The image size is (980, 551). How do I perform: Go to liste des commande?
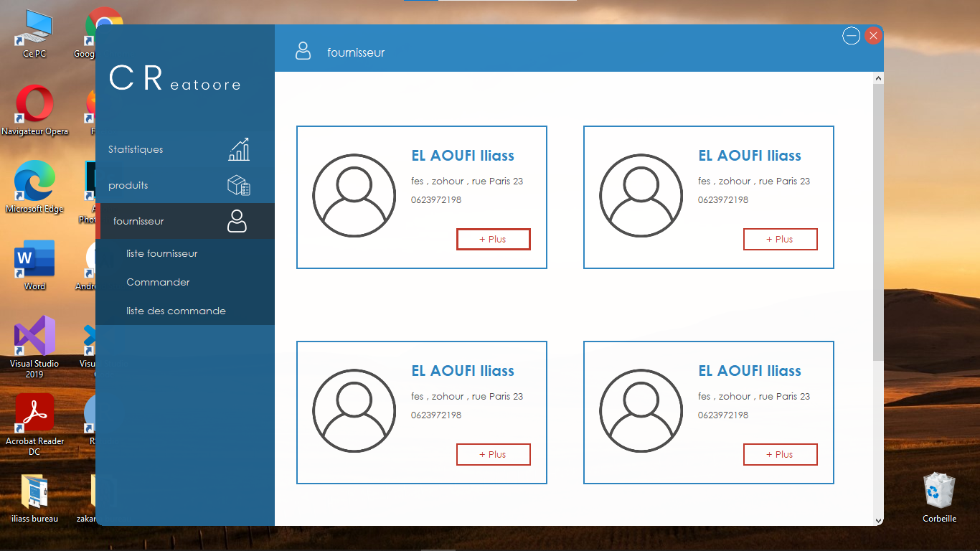coord(175,311)
